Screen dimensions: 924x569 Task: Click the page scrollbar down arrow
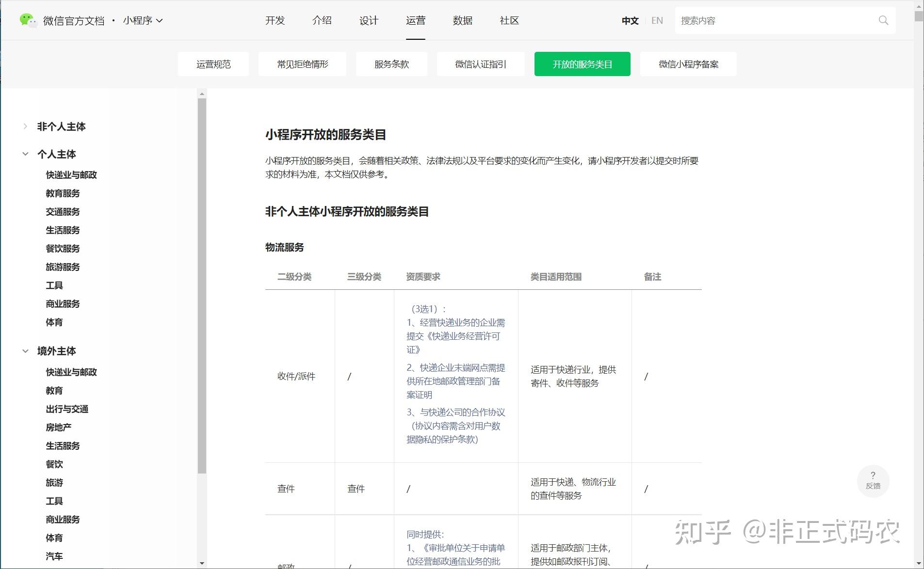[x=919, y=564]
